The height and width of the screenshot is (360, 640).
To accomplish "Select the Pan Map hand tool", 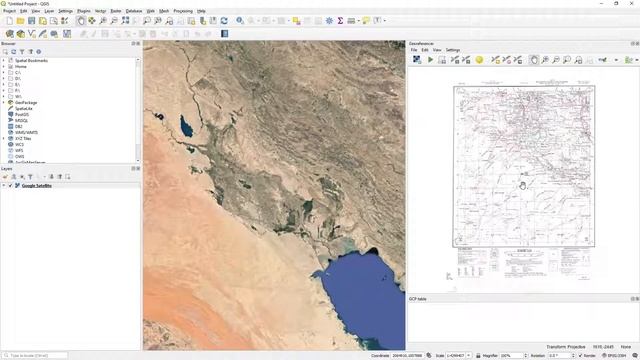I will (81, 20).
